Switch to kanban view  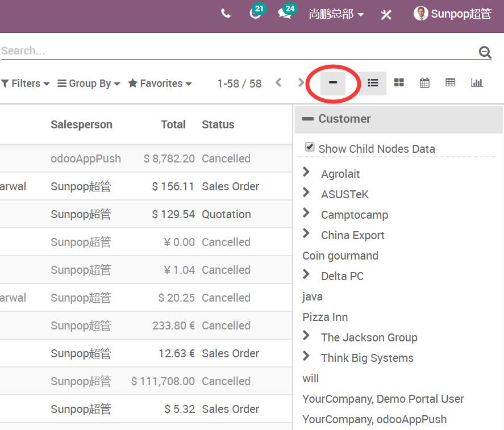(399, 83)
